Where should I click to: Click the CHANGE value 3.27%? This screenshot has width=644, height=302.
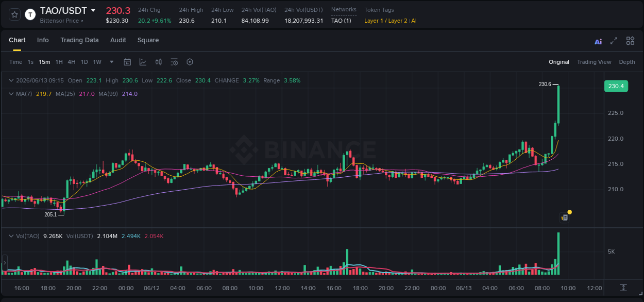[x=251, y=80]
